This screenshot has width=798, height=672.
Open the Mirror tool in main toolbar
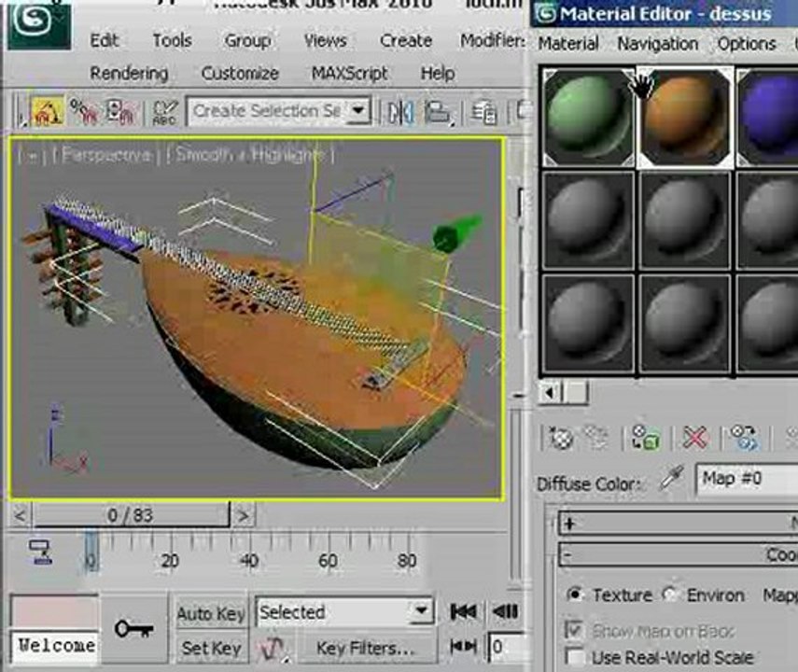click(400, 112)
